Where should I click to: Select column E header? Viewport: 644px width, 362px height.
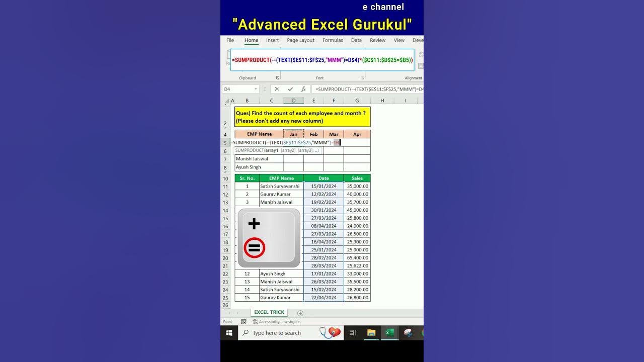313,101
